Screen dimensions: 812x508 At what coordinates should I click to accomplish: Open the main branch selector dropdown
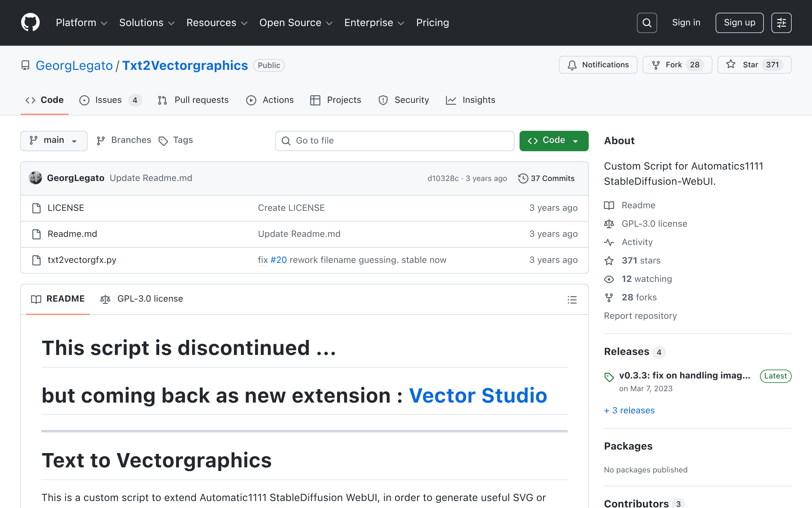[54, 141]
